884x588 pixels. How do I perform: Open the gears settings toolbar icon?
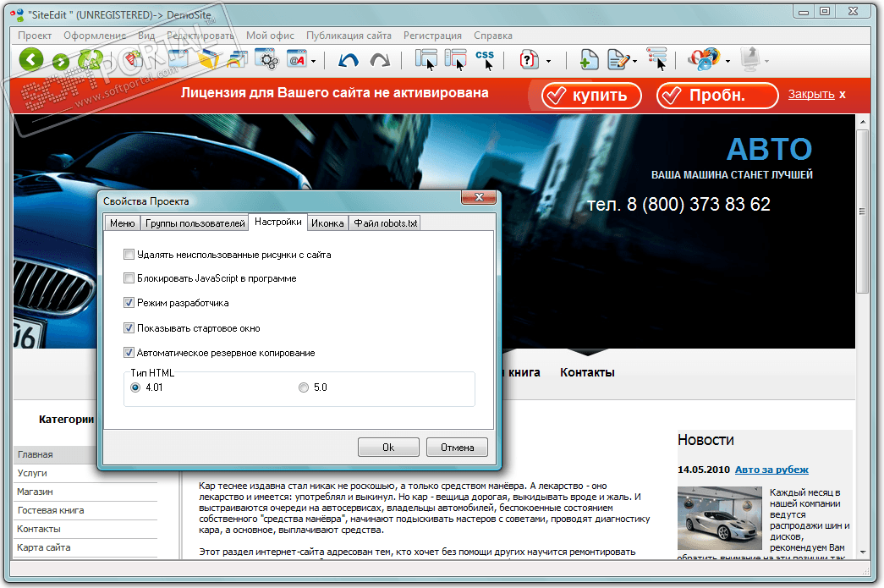click(267, 59)
